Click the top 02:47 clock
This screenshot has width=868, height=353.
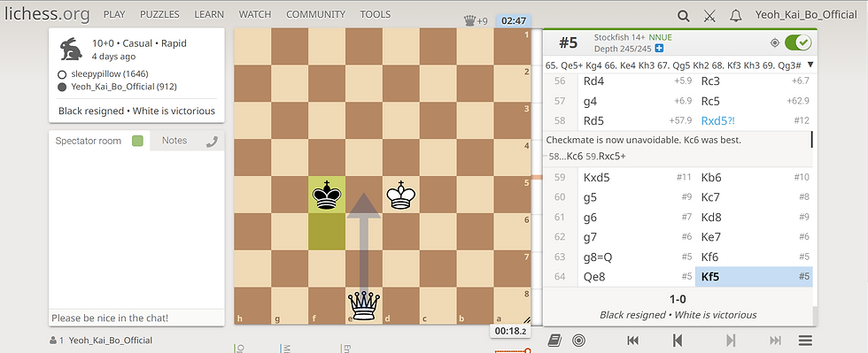(x=514, y=21)
